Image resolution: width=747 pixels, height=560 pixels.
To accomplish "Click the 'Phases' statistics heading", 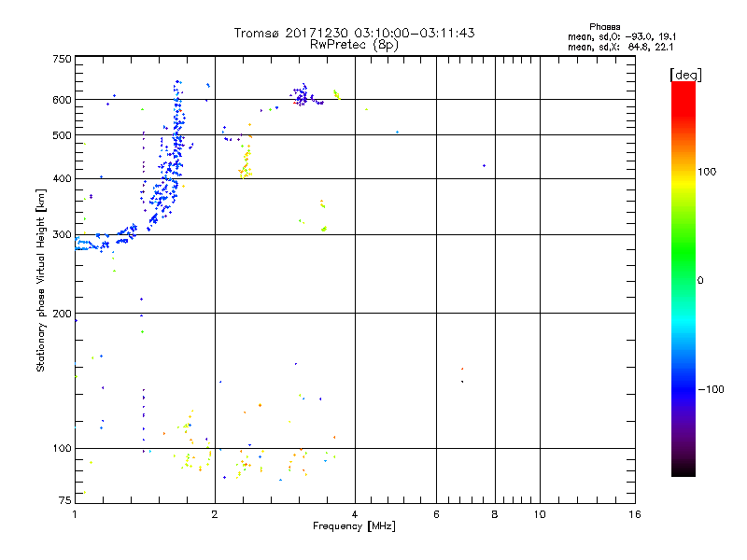I will point(604,27).
